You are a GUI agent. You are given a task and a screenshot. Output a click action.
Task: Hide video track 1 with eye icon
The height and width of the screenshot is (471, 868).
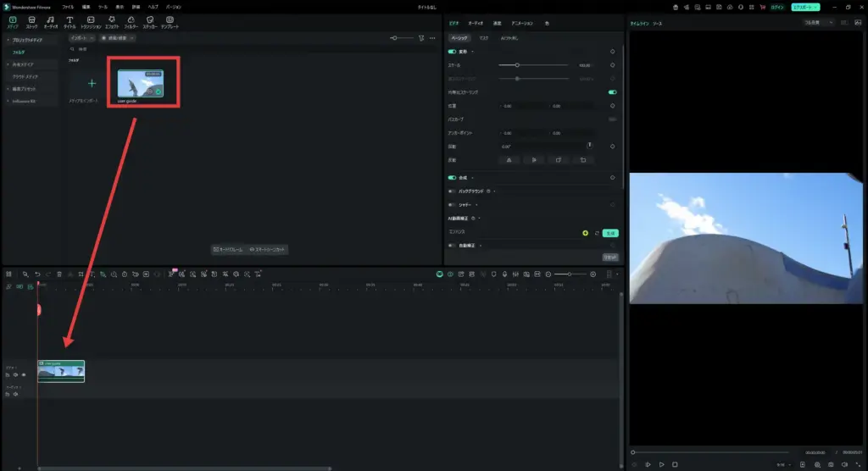[24, 374]
